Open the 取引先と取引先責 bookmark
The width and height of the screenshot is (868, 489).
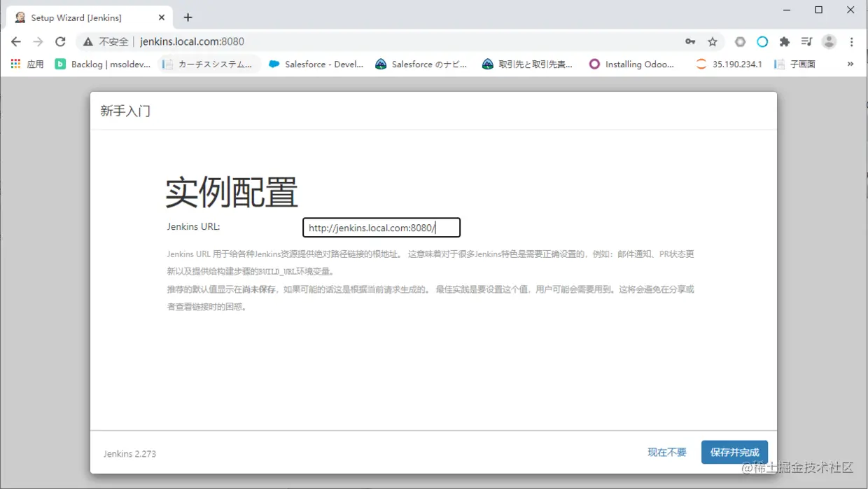pyautogui.click(x=528, y=64)
